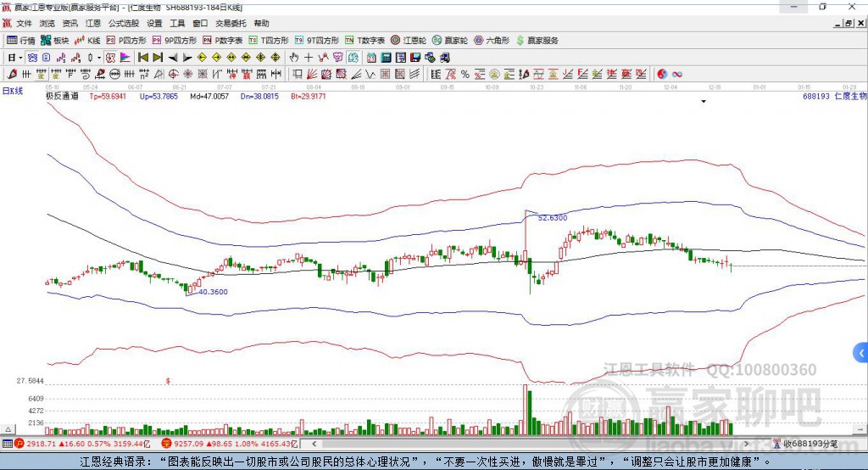Select the circle target drawing tool
This screenshot has height=470, width=868.
click(x=173, y=75)
